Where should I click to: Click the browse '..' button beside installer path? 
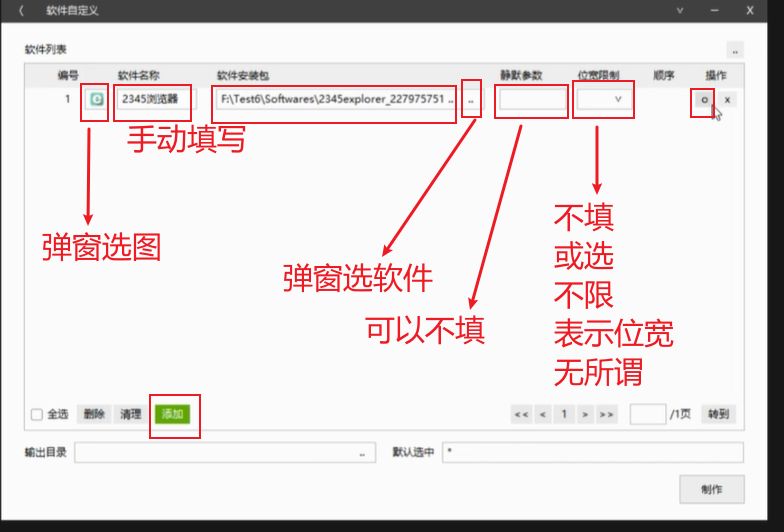tap(471, 100)
